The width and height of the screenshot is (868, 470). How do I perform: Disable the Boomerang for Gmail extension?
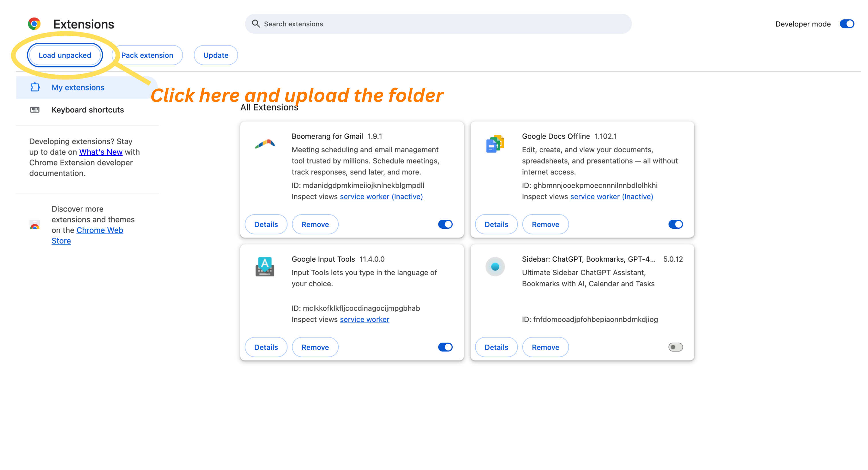[x=445, y=224]
